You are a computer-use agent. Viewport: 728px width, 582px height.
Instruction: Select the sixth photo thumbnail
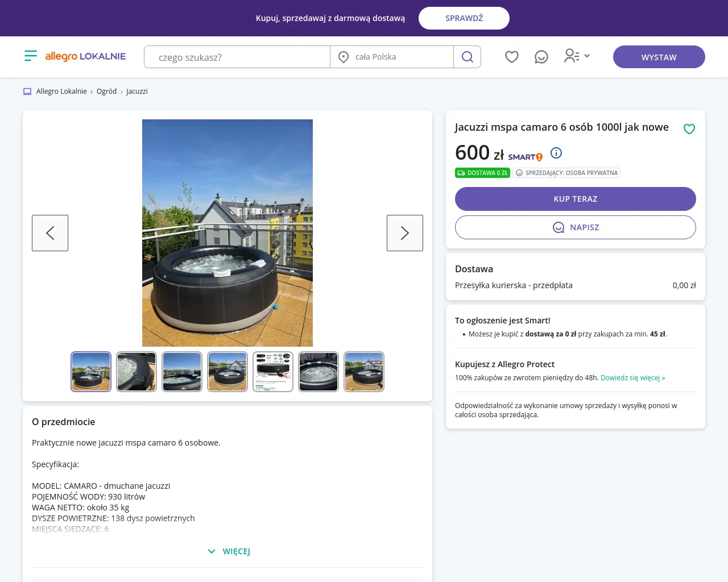click(318, 372)
